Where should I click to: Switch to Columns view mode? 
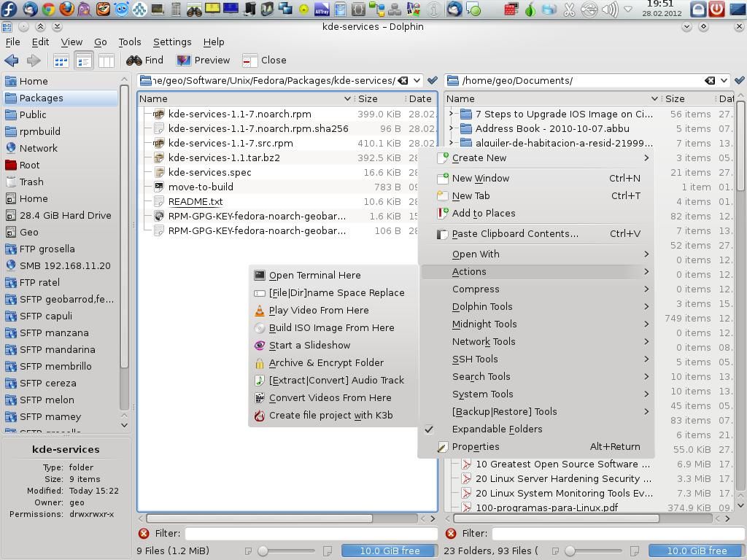106,61
